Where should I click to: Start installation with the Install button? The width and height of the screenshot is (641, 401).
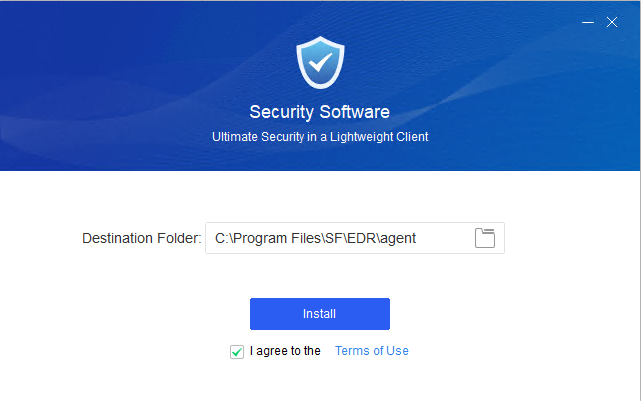tap(320, 314)
